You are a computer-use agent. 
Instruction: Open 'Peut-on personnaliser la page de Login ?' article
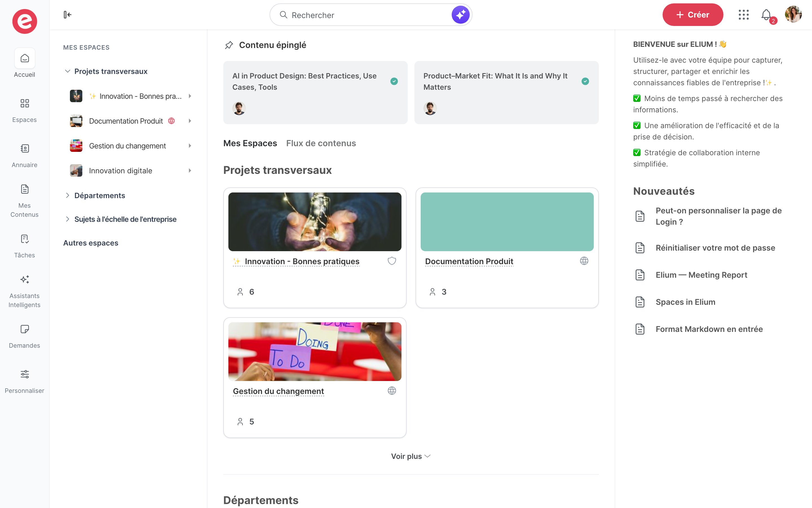(718, 216)
